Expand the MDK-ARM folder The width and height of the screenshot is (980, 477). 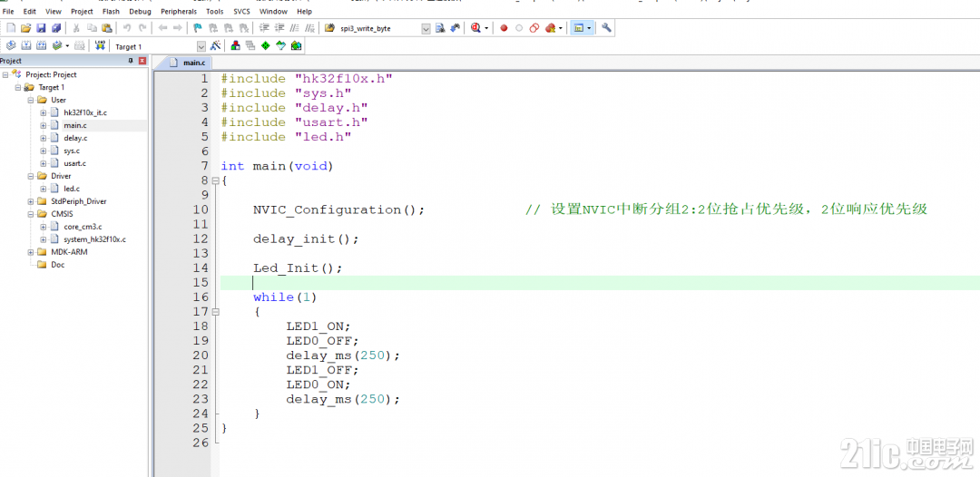pos(31,252)
